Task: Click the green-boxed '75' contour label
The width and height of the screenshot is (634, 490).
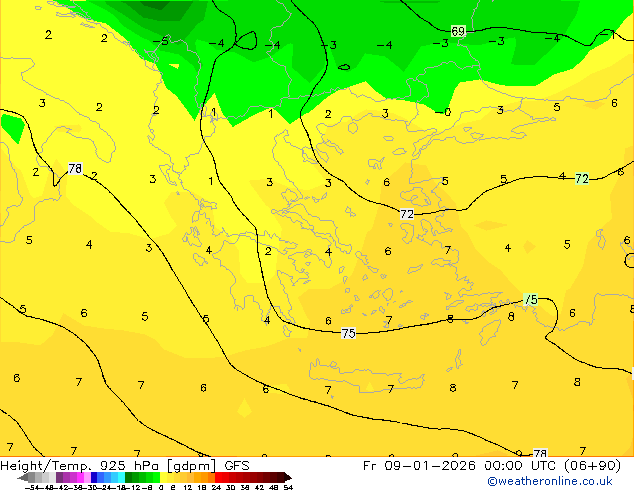Action: pyautogui.click(x=530, y=299)
